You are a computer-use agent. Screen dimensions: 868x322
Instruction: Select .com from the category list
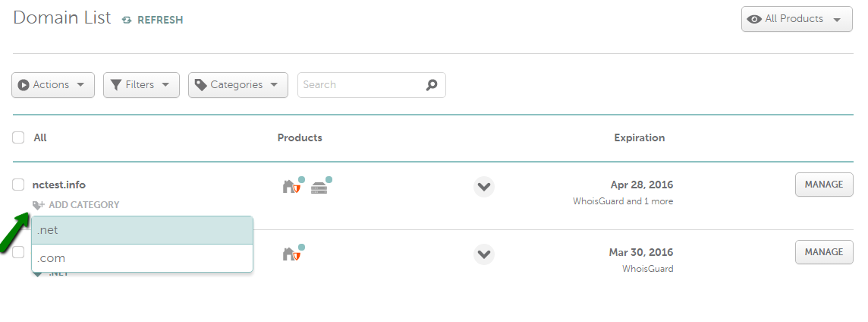coord(143,258)
